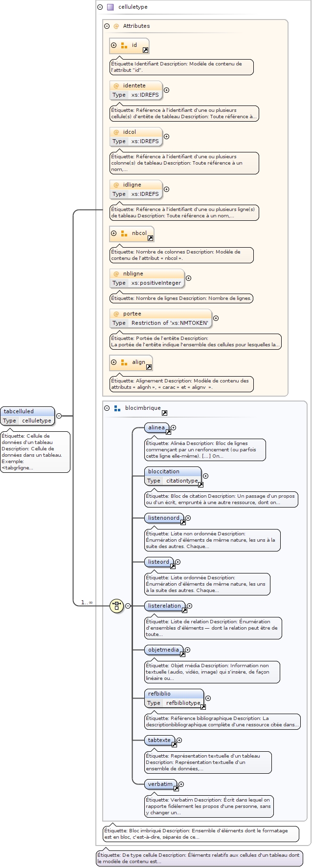The height and width of the screenshot is (868, 312).
Task: Collapse the tabcelluled element node
Action: point(59,416)
